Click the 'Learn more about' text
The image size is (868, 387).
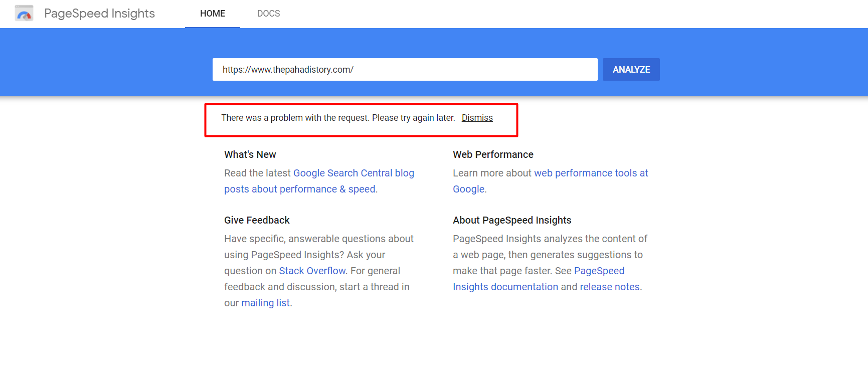pyautogui.click(x=491, y=173)
